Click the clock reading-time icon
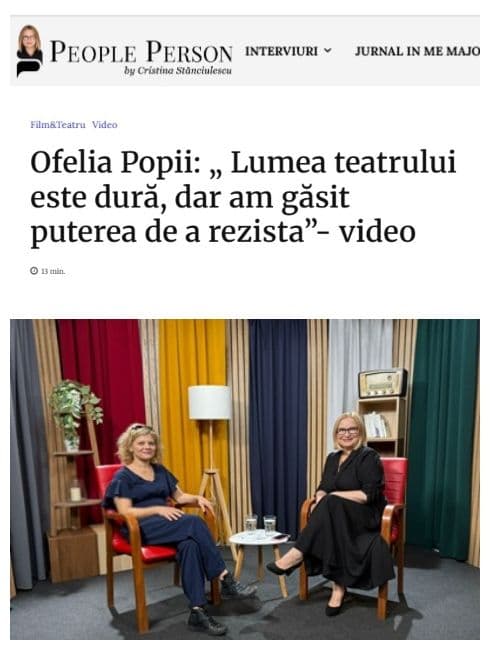The height and width of the screenshot is (650, 490). (x=34, y=271)
